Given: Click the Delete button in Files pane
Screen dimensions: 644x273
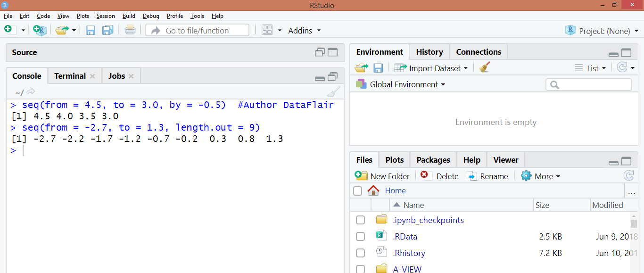Looking at the screenshot, I should point(439,176).
